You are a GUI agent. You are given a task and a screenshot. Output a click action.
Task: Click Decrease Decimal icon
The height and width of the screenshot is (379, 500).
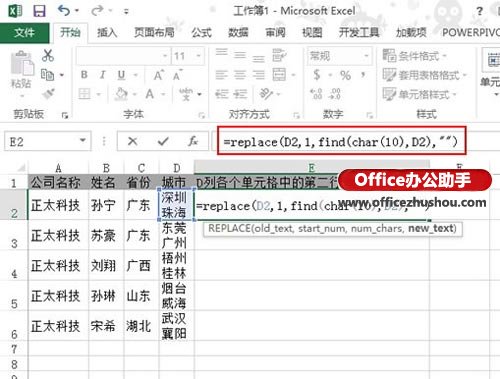click(x=335, y=94)
